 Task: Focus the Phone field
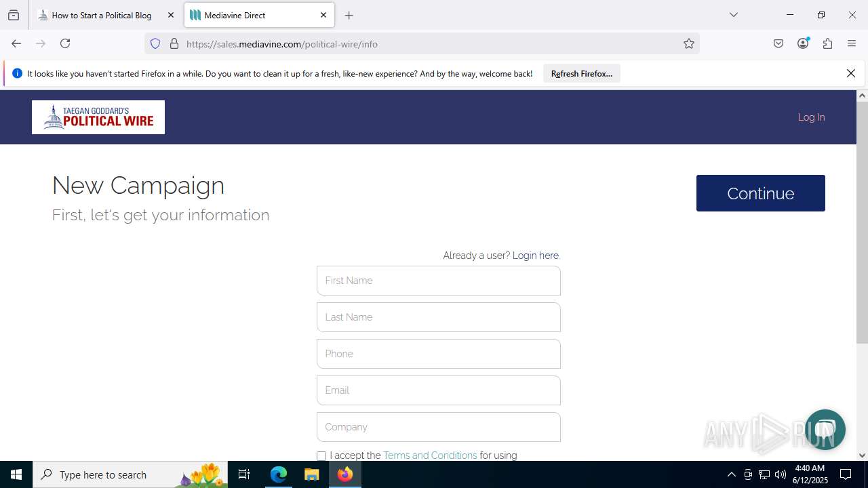click(x=439, y=354)
